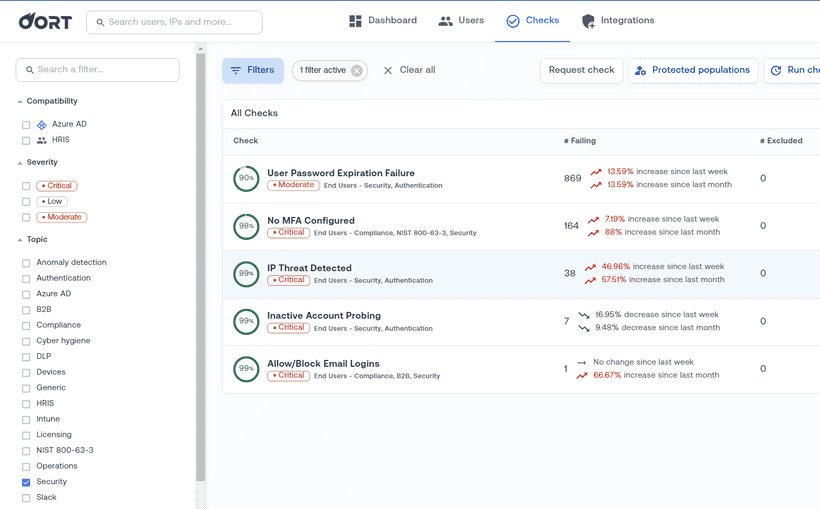Enable the Critical severity checkbox
Image resolution: width=820 pixels, height=509 pixels.
pyautogui.click(x=26, y=186)
